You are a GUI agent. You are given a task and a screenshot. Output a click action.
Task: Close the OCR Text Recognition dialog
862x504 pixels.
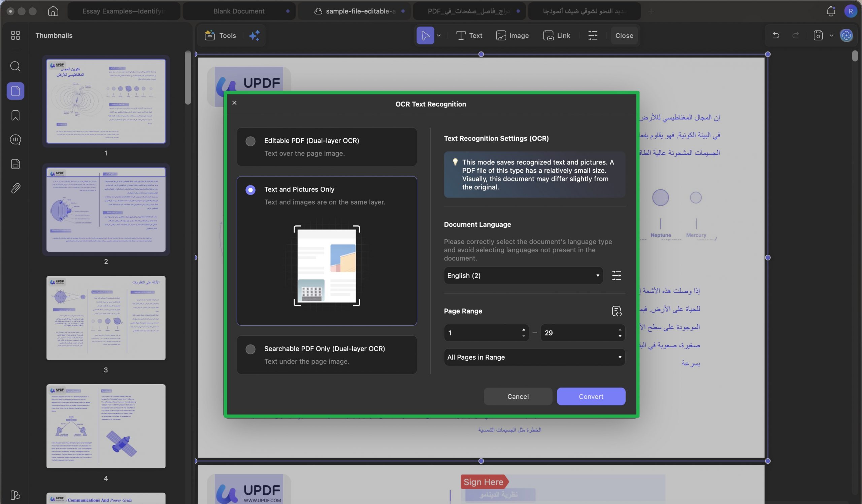point(234,103)
